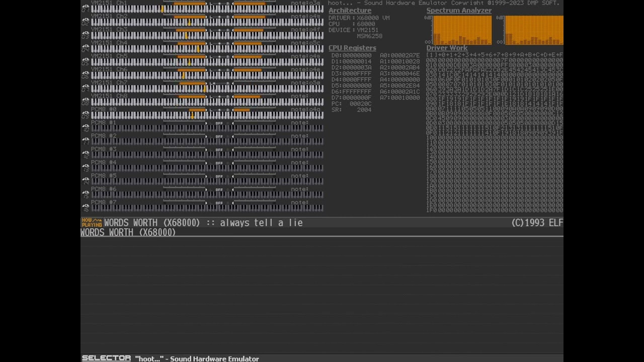Toggle the OFF pan indicator on PCM8 #5
The image size is (644, 362).
(x=219, y=176)
